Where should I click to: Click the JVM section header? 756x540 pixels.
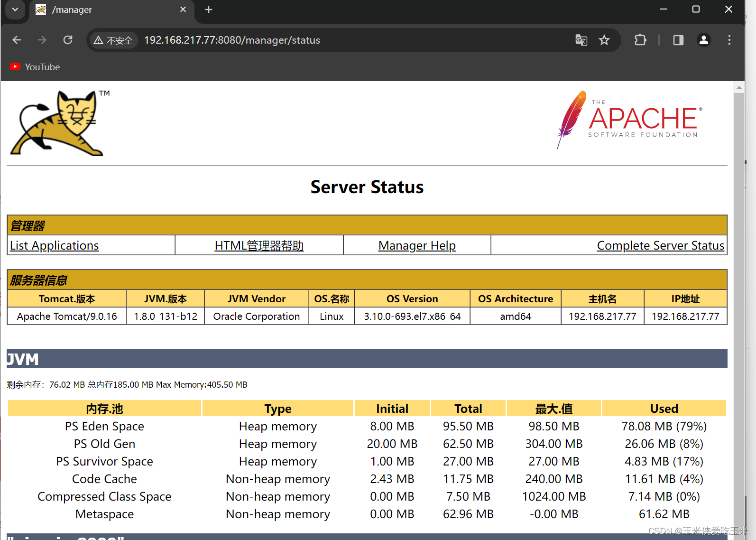coord(367,359)
